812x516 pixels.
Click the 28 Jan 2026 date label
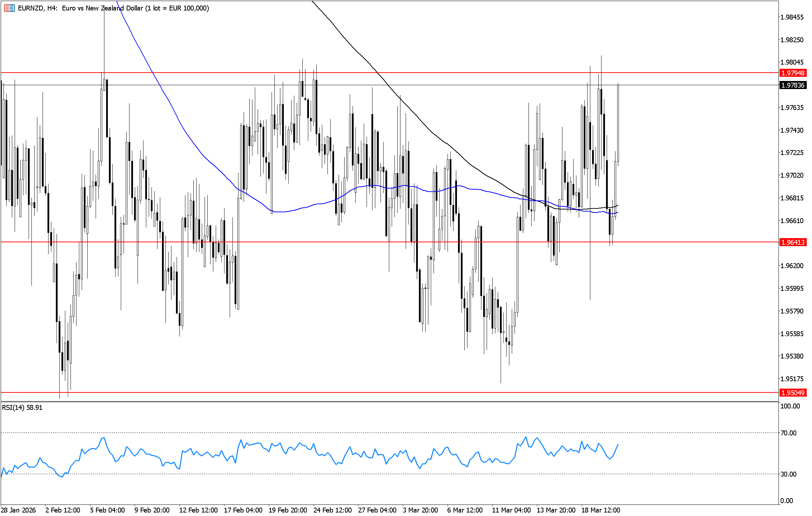pyautogui.click(x=18, y=510)
